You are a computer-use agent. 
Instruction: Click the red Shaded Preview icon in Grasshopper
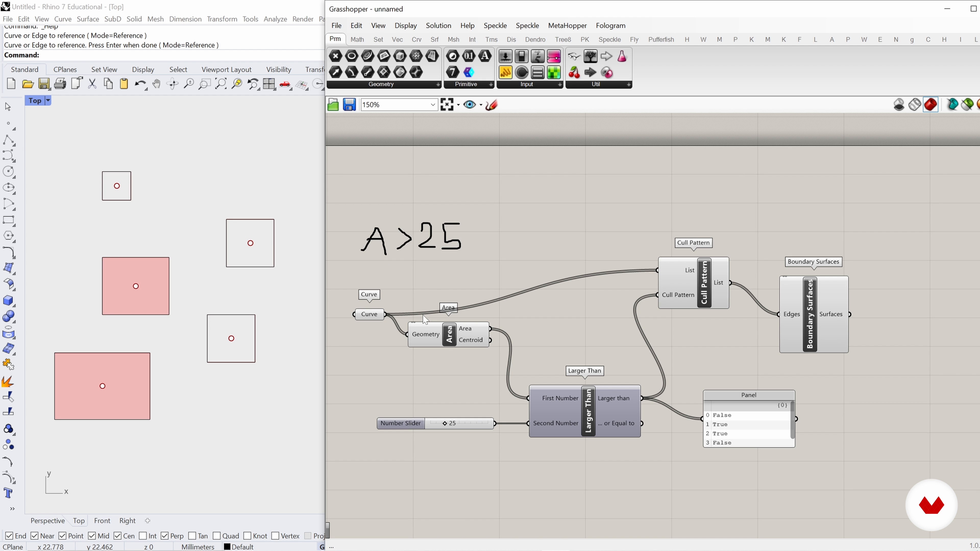coord(930,105)
